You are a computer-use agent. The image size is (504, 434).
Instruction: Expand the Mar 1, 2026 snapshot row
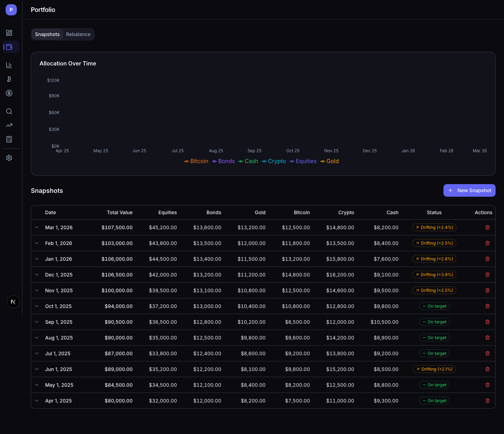click(x=37, y=227)
